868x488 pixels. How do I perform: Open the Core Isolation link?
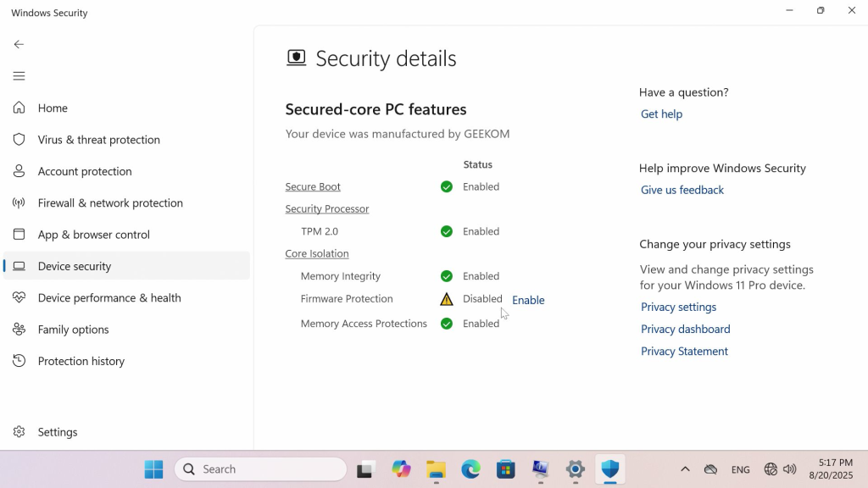[317, 253]
